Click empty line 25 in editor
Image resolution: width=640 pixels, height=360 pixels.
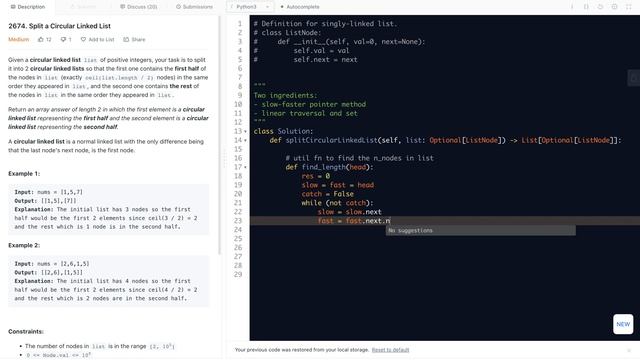444,239
